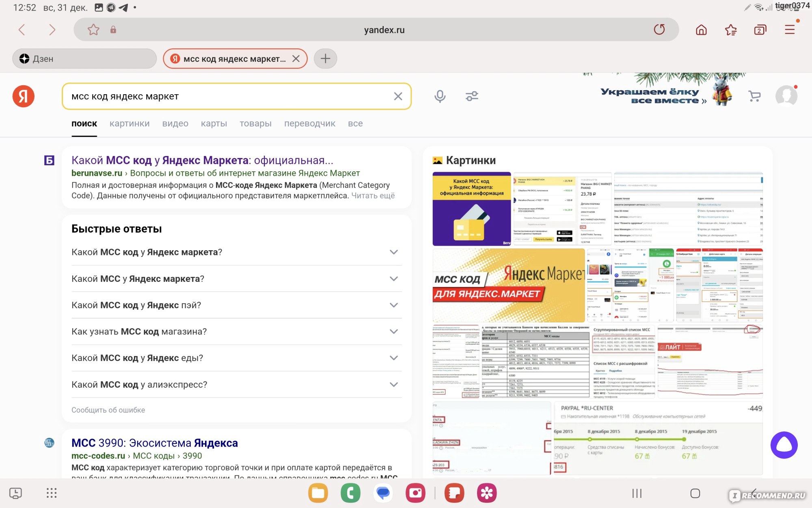Expand 'Какой МСС код у Яндекс пэй?'
The height and width of the screenshot is (508, 812).
[x=237, y=305]
